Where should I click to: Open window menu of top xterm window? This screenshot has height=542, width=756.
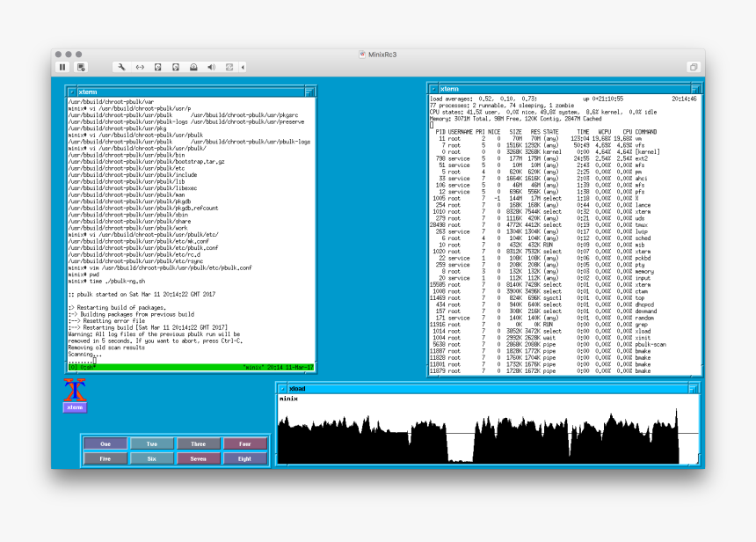coord(433,89)
